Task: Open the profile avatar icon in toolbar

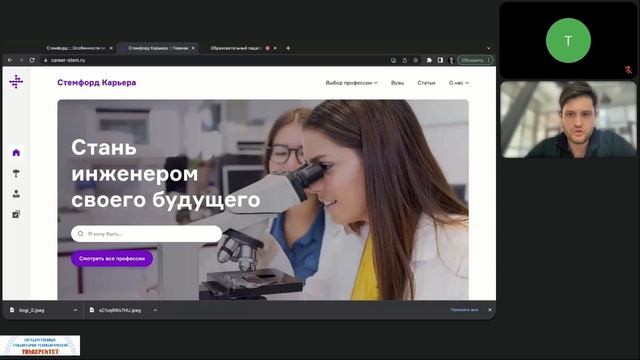Action: click(x=451, y=60)
